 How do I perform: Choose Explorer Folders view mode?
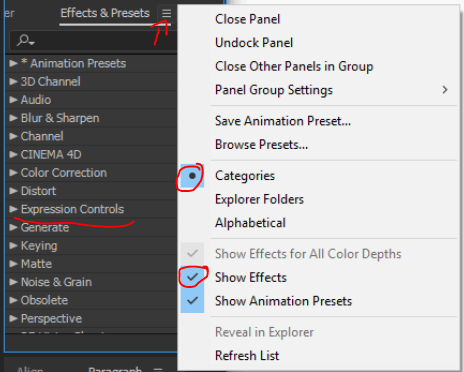tap(259, 199)
